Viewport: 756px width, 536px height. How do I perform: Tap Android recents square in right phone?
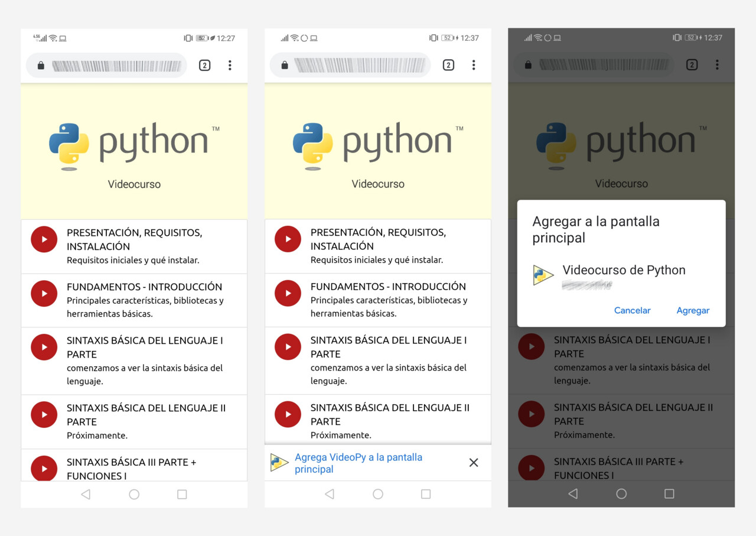point(669,494)
